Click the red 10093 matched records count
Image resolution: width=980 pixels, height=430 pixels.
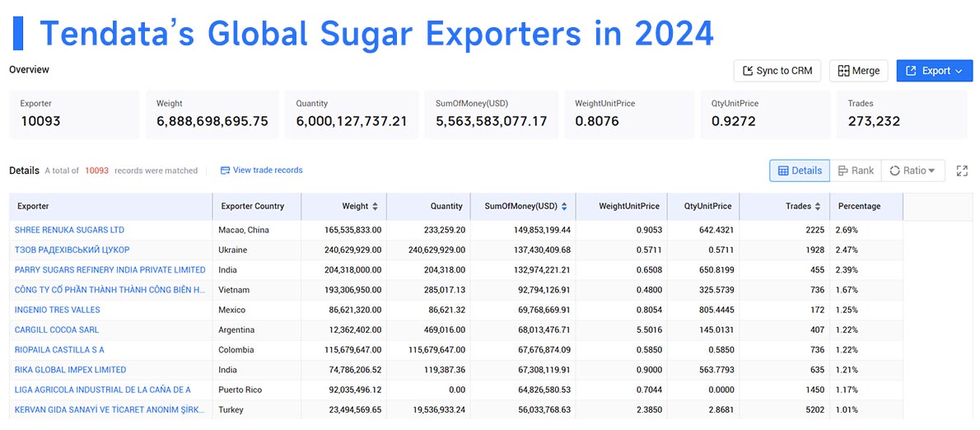(97, 171)
